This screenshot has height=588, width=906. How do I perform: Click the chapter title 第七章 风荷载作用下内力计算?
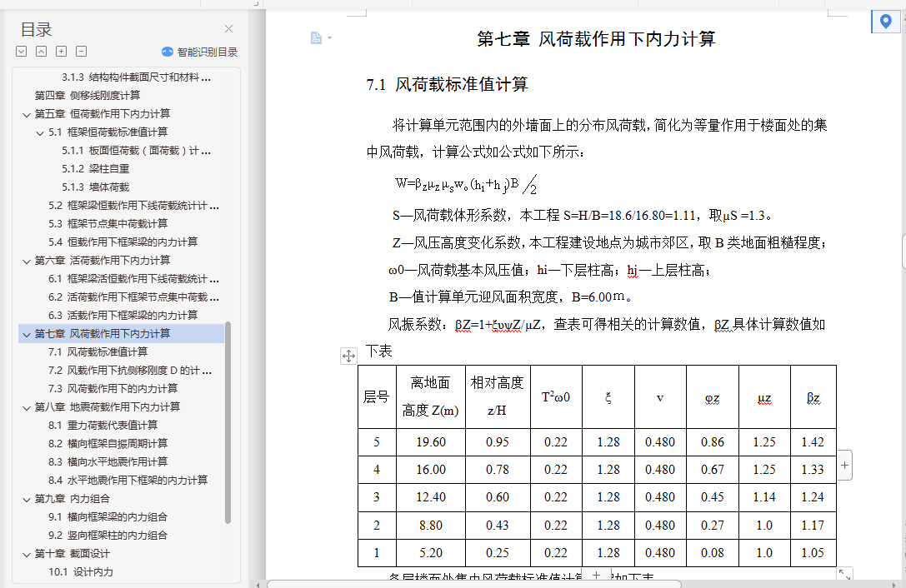coord(596,39)
